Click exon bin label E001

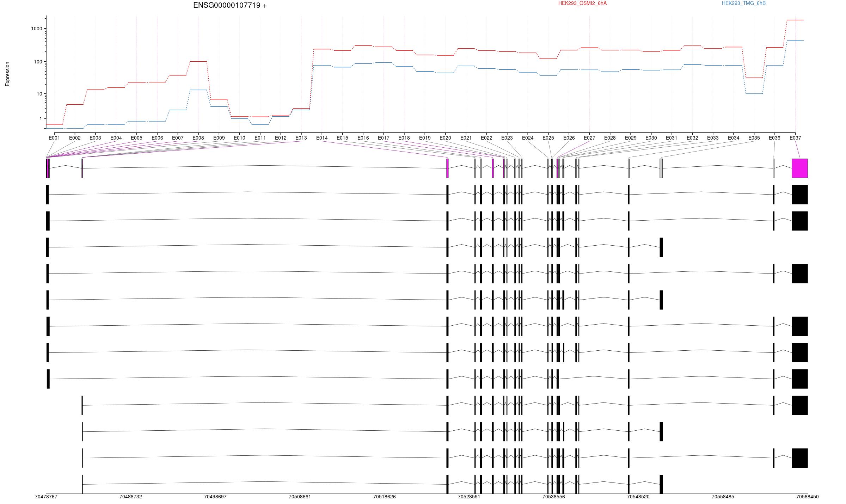pos(54,138)
